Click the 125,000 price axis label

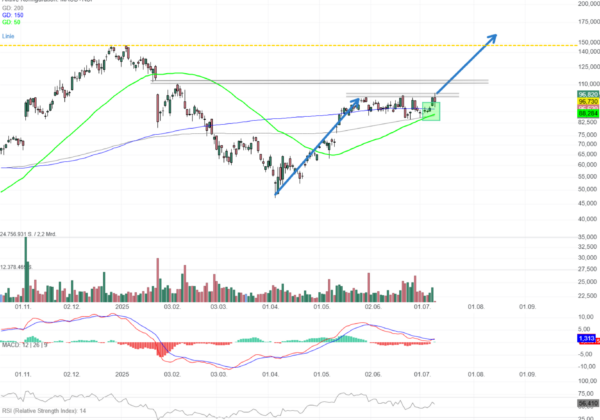[x=589, y=67]
